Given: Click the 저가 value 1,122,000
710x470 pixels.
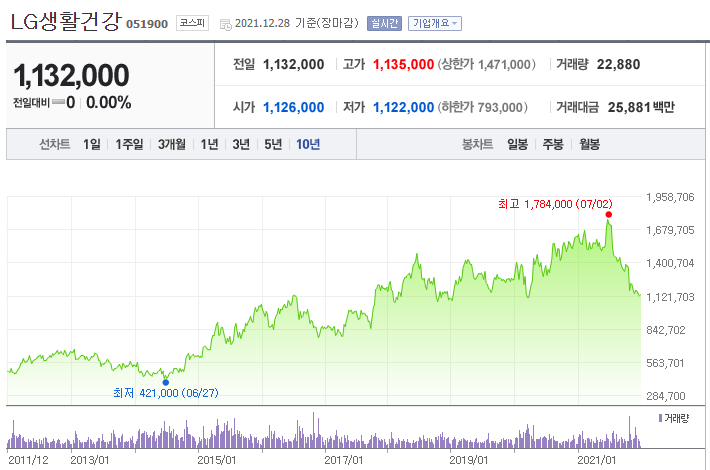Looking at the screenshot, I should (403, 107).
